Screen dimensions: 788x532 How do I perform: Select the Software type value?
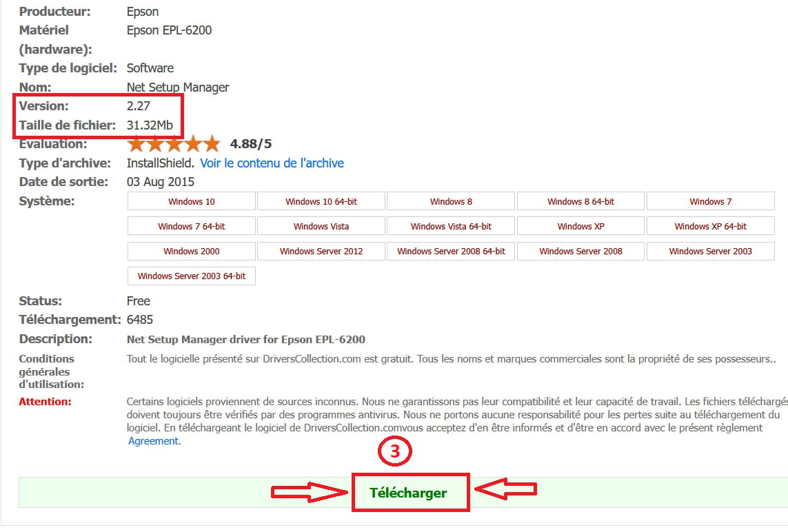150,68
